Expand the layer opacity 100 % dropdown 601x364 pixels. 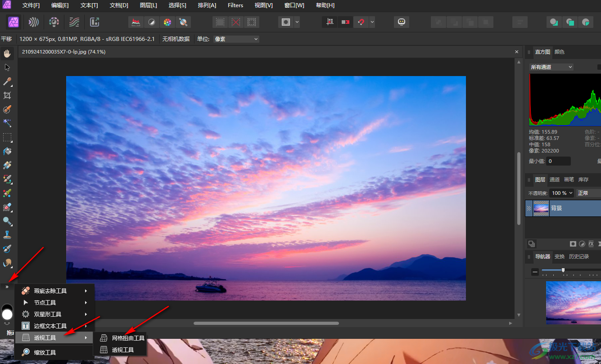pyautogui.click(x=562, y=193)
